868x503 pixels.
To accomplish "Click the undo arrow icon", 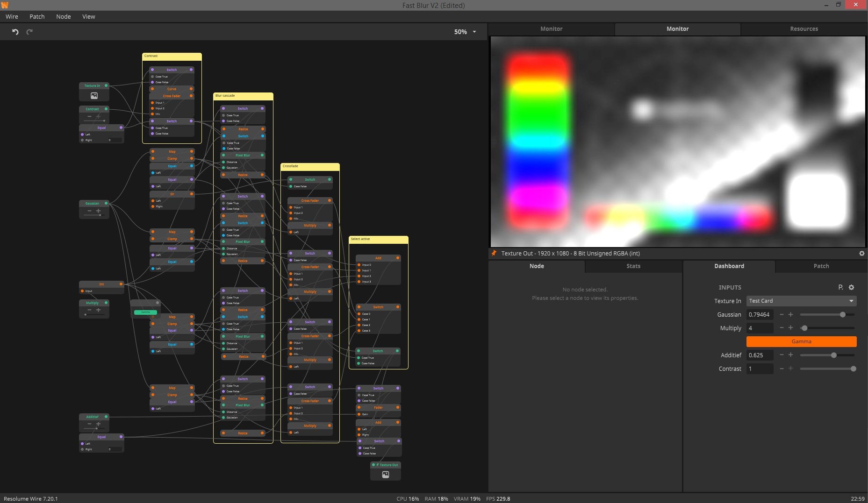I will [15, 32].
